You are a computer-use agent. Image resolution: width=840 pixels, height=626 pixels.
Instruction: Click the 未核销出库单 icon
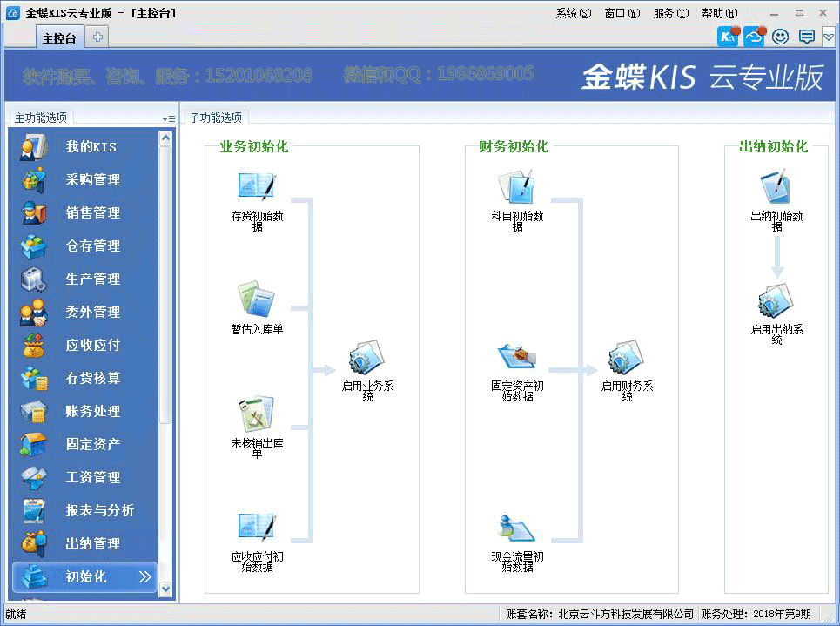click(x=257, y=414)
